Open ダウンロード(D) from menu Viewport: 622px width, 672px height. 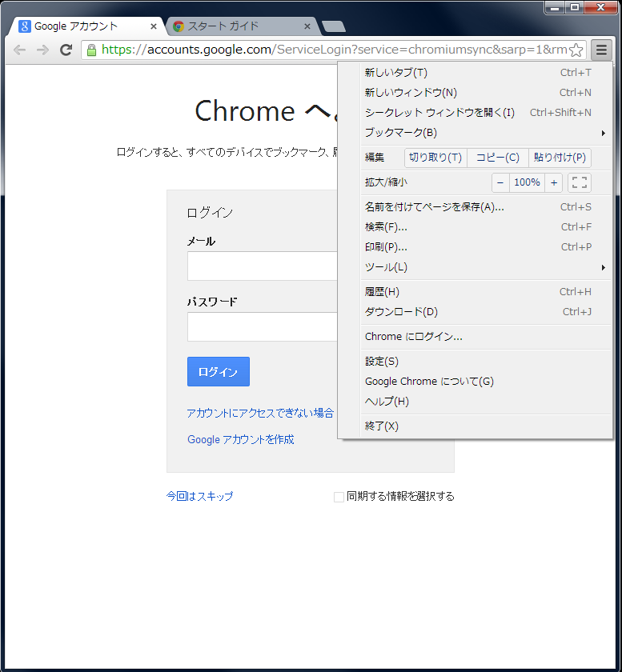475,311
